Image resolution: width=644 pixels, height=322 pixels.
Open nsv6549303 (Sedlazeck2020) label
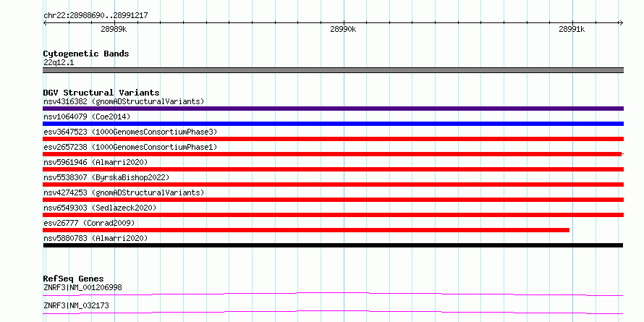(100, 208)
